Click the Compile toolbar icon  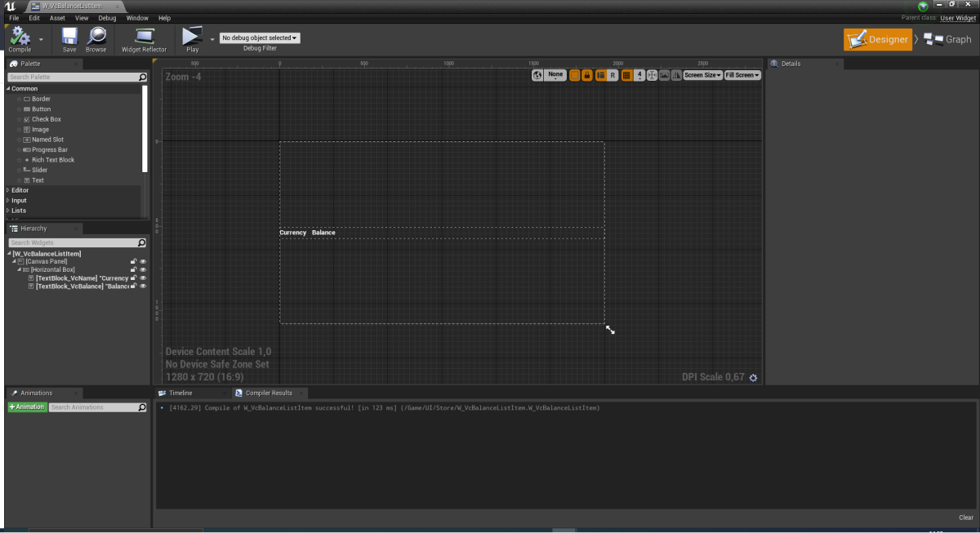[x=20, y=38]
